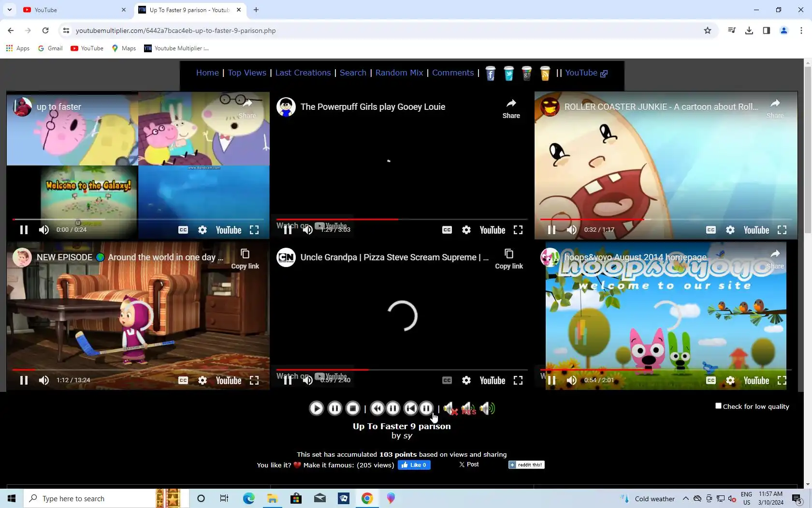This screenshot has width=812, height=508.
Task: Open Comments navigation link
Action: pos(453,73)
